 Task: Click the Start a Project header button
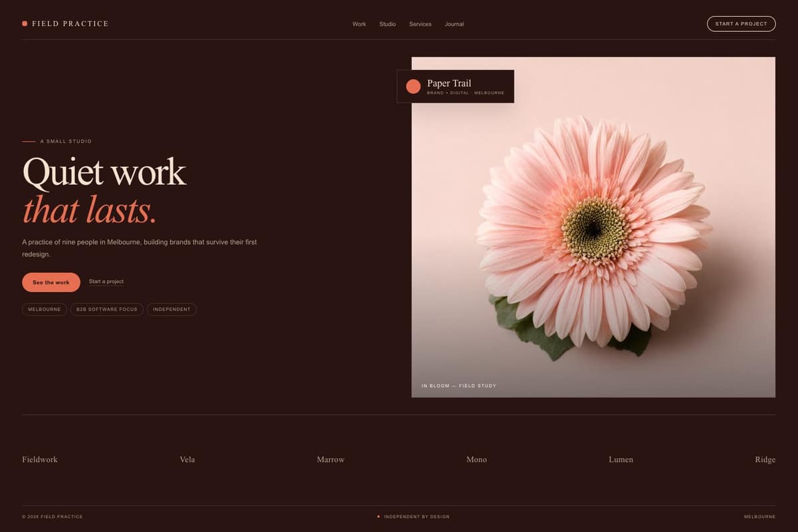741,24
